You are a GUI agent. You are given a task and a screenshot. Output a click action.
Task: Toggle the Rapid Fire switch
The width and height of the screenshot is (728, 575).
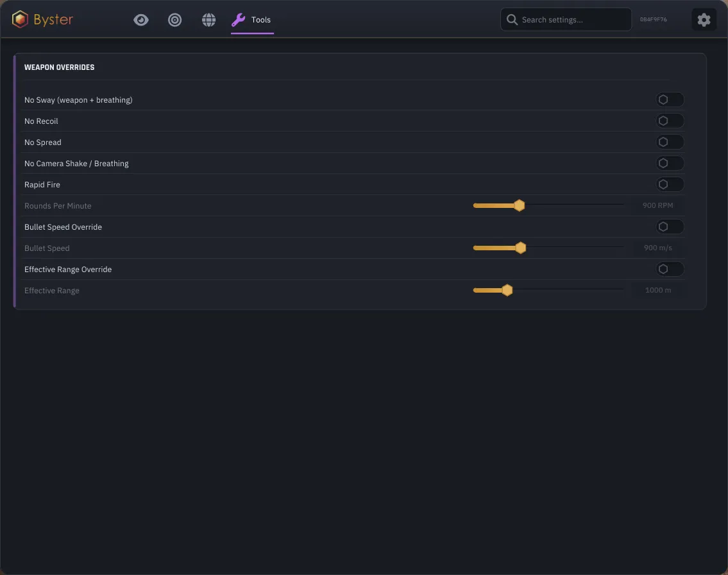[x=669, y=184]
